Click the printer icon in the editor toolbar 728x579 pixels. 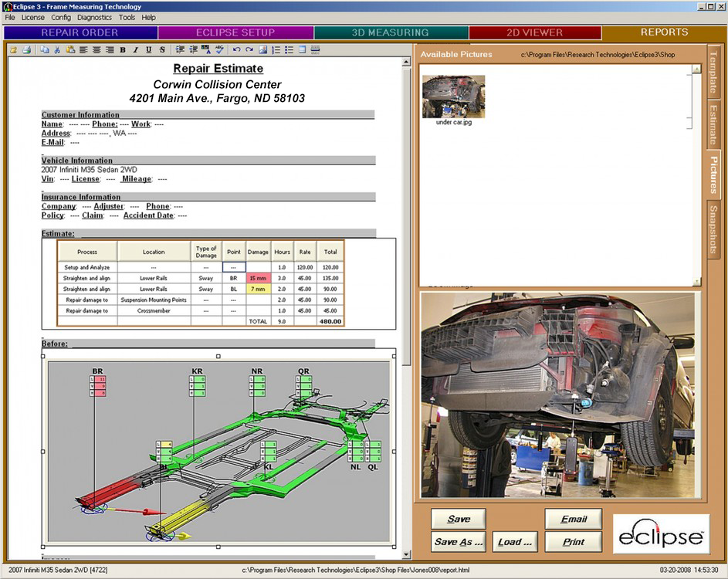coord(25,50)
